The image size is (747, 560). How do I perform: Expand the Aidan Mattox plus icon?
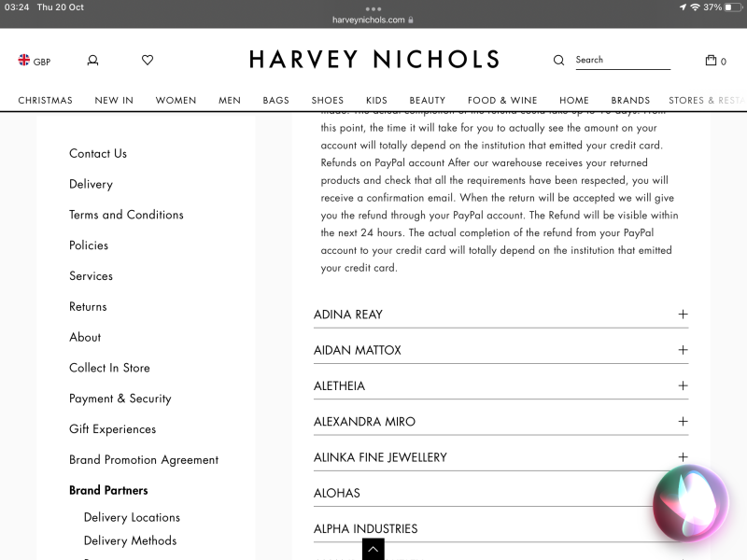click(683, 350)
